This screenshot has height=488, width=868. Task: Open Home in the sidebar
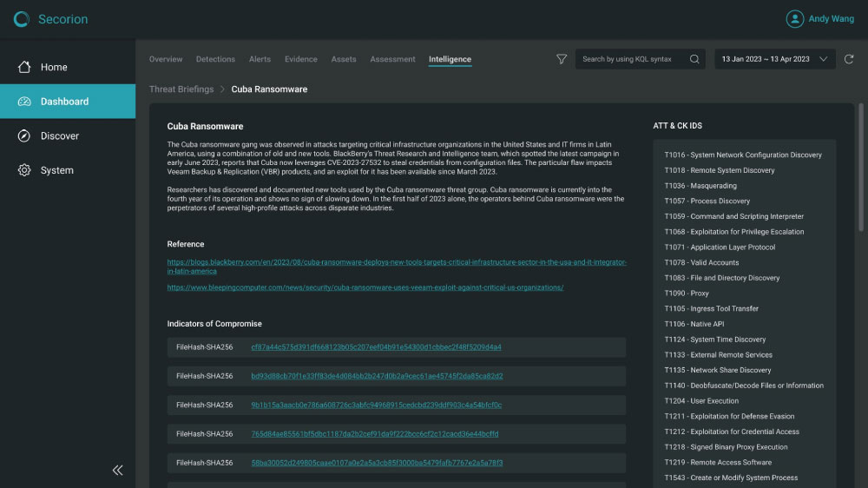tap(68, 67)
